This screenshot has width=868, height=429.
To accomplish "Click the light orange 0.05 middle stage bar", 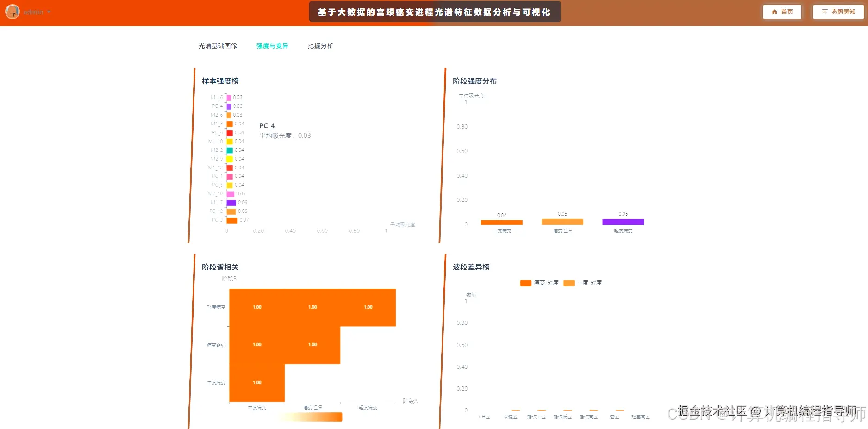I will [562, 222].
